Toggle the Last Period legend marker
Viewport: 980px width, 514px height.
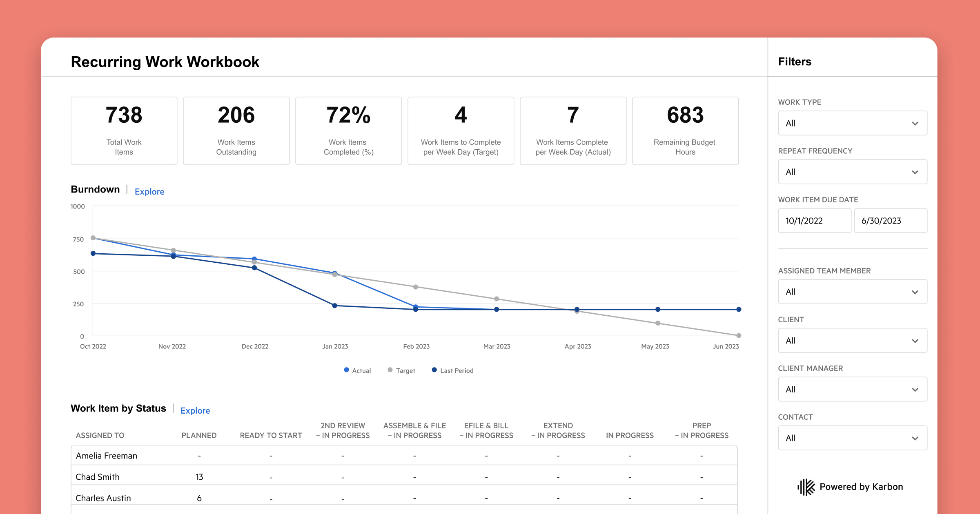click(x=434, y=370)
